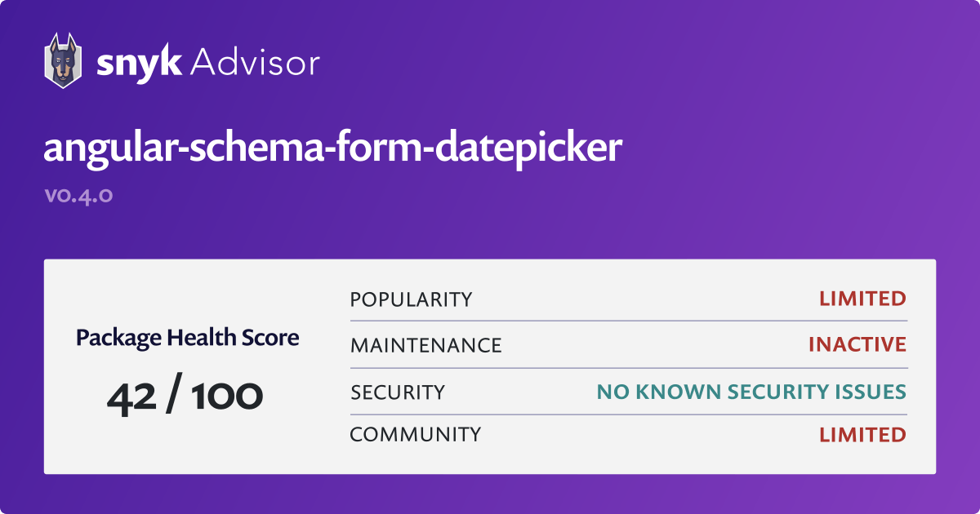Click the v0.4.0 version label
The width and height of the screenshot is (980, 514).
point(78,196)
